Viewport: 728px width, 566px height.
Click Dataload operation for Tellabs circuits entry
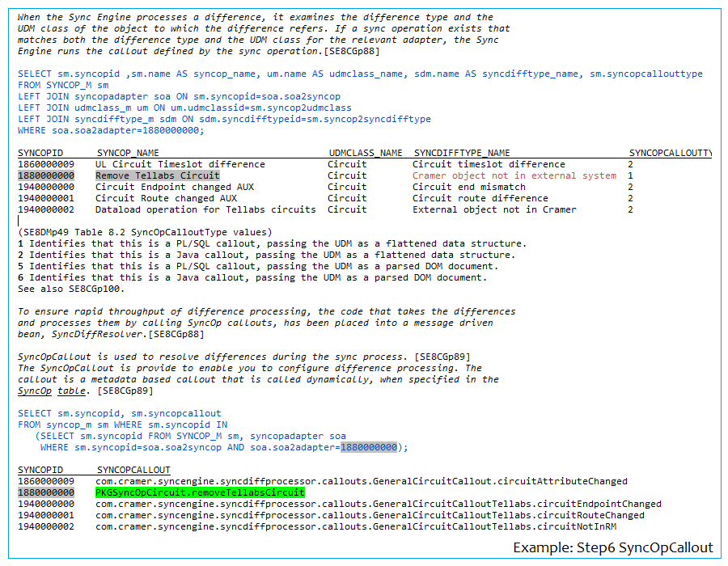point(205,209)
